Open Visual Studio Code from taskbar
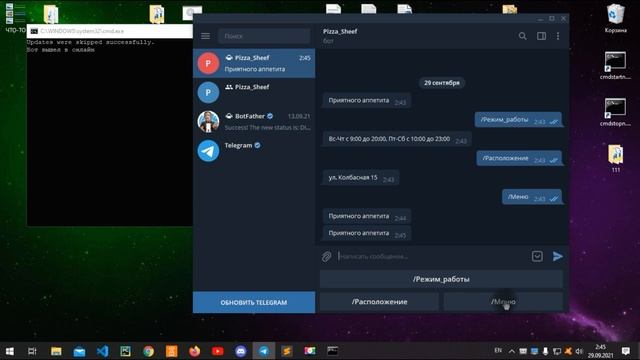 tap(102, 351)
